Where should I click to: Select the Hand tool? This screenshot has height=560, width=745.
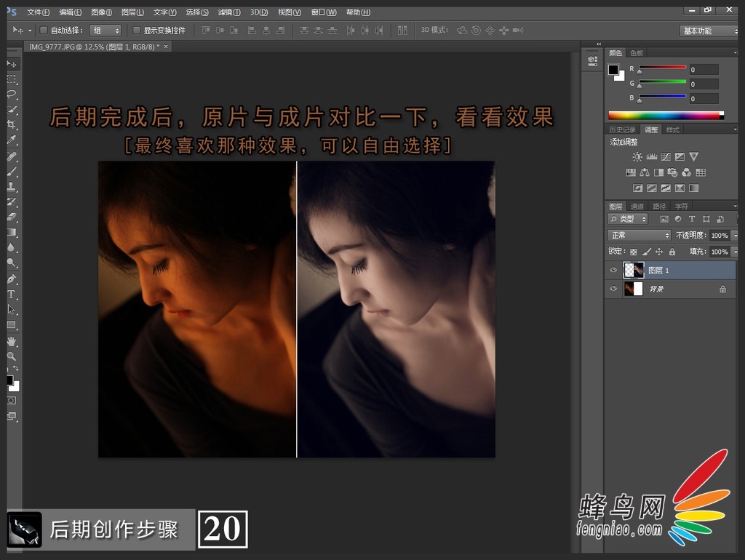(12, 341)
